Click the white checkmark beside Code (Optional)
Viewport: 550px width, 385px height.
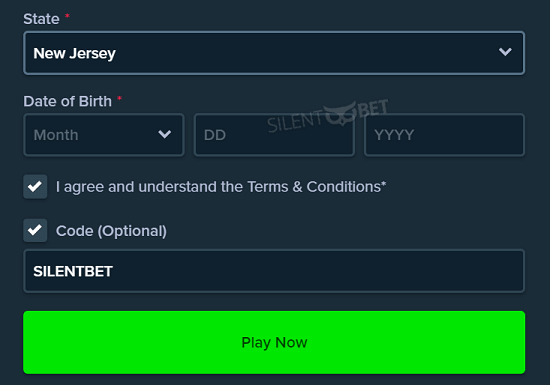[35, 230]
